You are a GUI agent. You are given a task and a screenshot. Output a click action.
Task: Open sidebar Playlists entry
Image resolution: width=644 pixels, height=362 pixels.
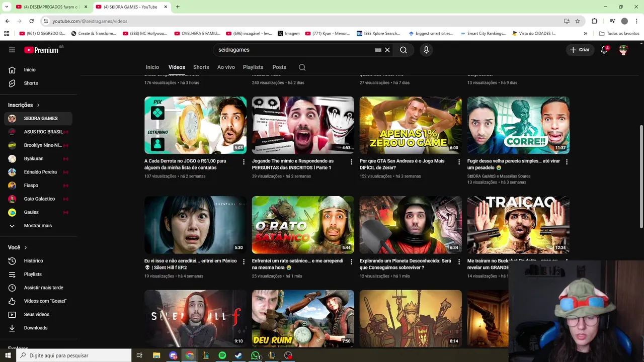coord(38,274)
